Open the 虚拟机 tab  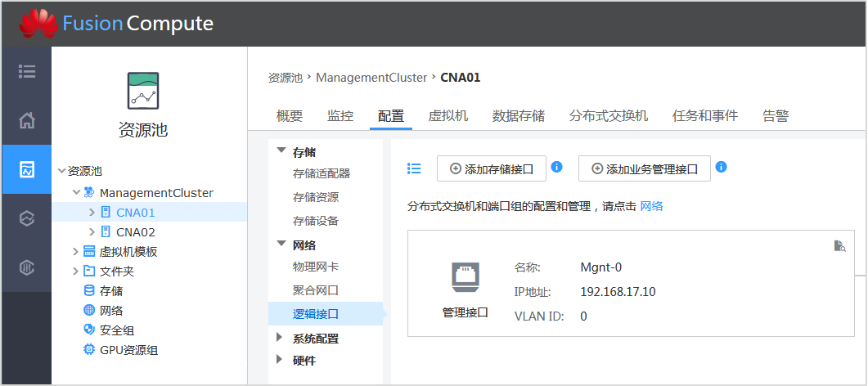448,116
